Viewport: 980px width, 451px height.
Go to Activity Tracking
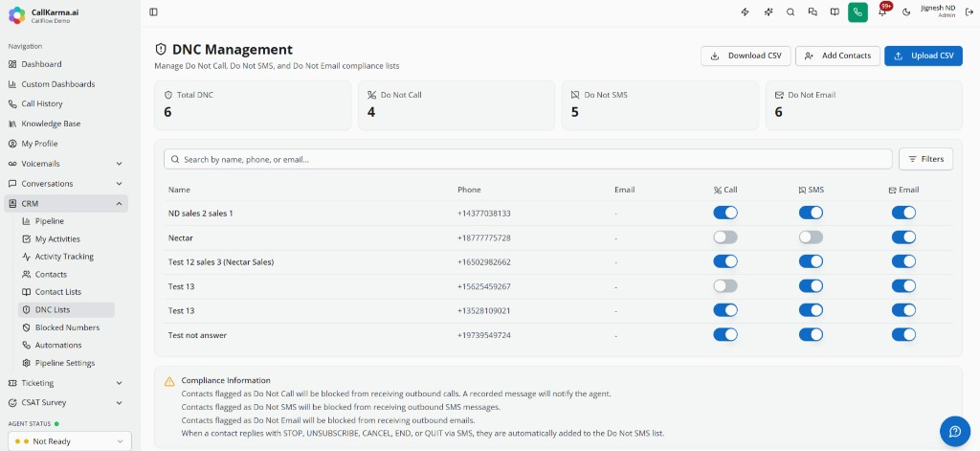64,257
